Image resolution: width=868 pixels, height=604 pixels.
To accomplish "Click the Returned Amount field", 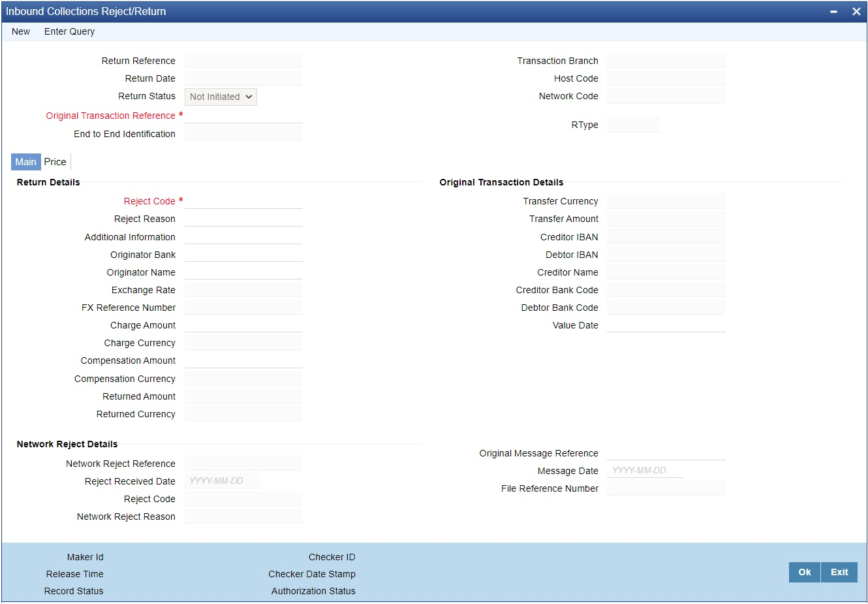I will (243, 396).
